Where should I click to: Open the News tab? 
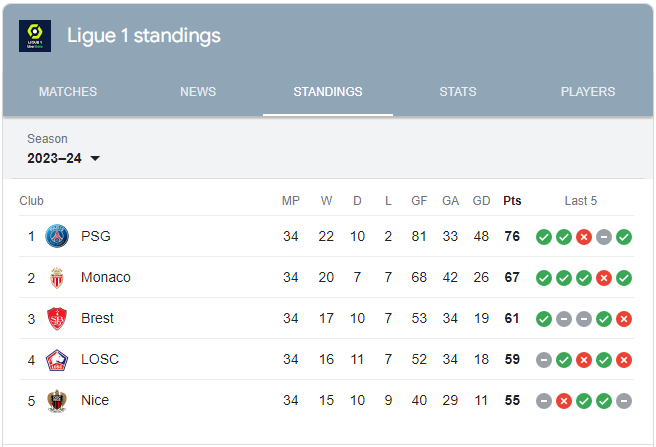click(x=198, y=92)
